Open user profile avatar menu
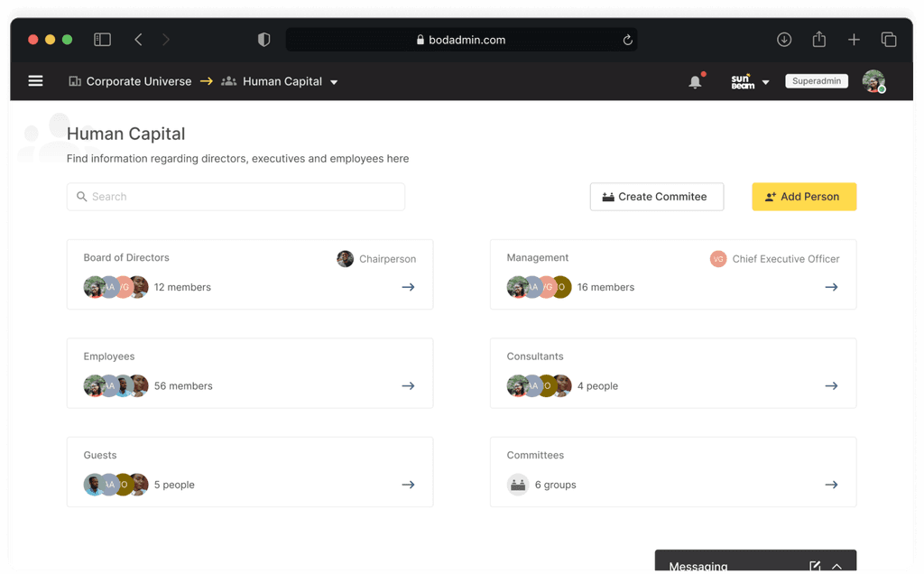The width and height of the screenshot is (924, 574). pos(873,81)
